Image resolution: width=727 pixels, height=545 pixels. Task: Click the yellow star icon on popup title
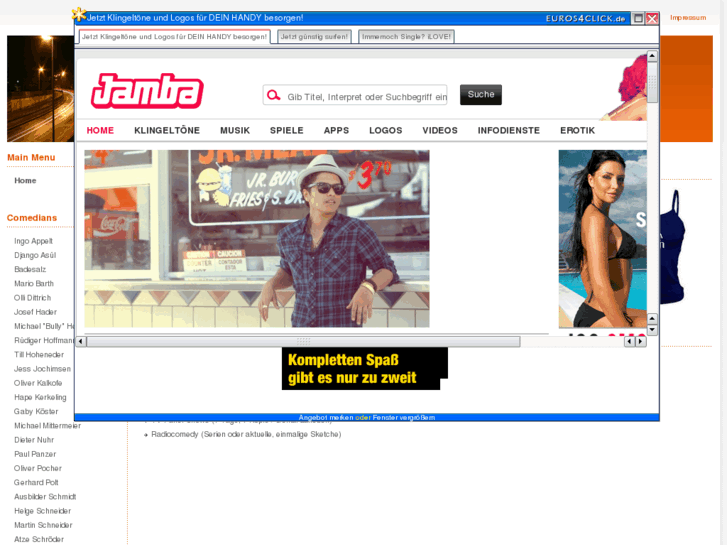point(79,14)
